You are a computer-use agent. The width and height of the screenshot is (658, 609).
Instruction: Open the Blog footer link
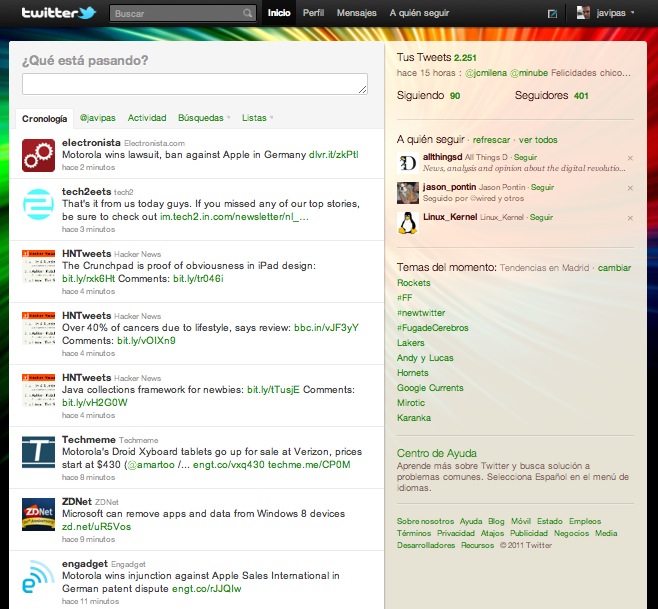[x=496, y=521]
